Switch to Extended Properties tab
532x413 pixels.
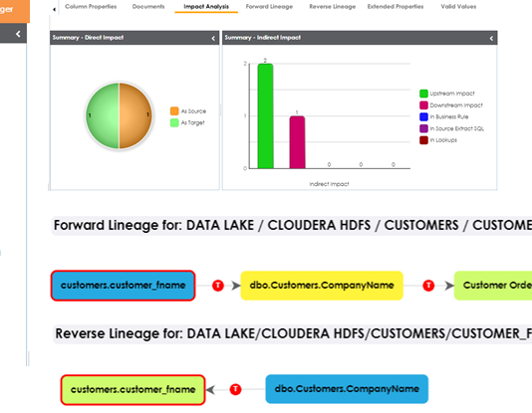(x=396, y=6)
